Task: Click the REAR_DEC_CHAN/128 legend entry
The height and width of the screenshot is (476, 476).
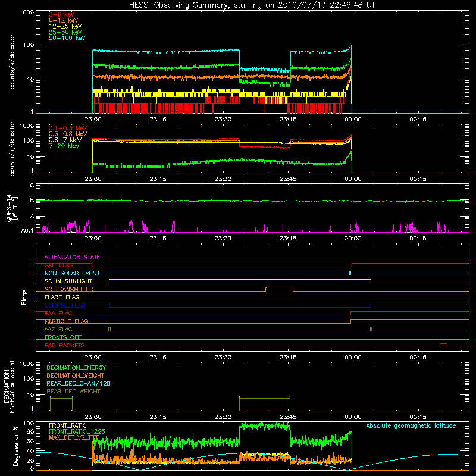Action: click(x=79, y=383)
